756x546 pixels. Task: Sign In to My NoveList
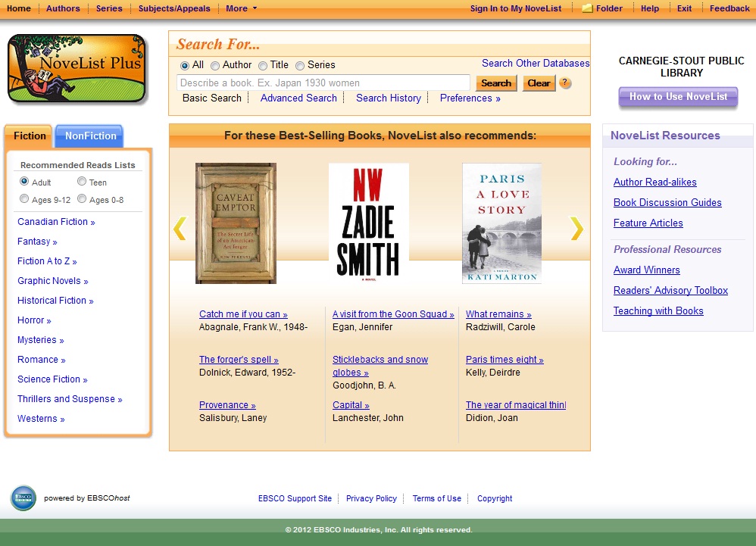coord(515,8)
